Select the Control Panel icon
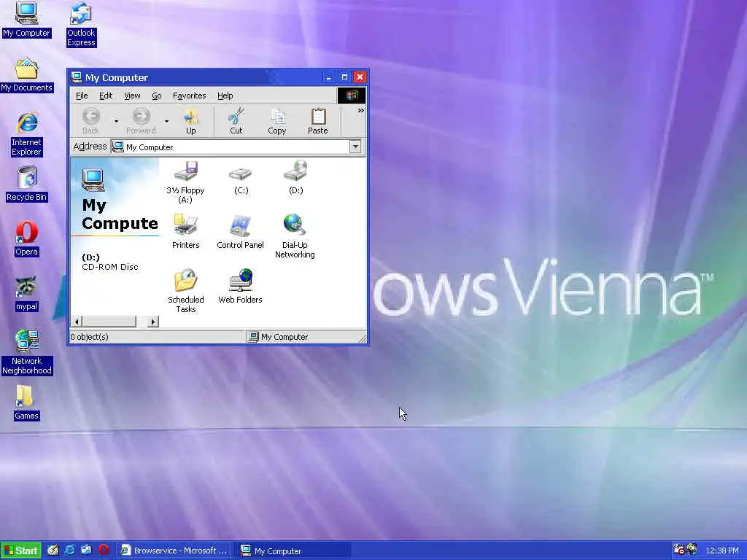Viewport: 747px width, 560px height. pos(240,232)
